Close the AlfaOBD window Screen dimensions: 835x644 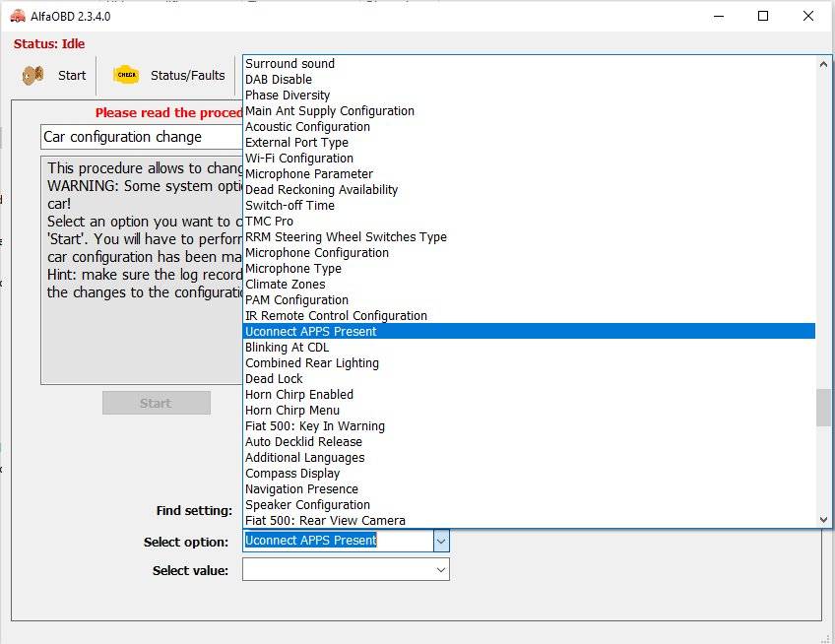tap(807, 16)
